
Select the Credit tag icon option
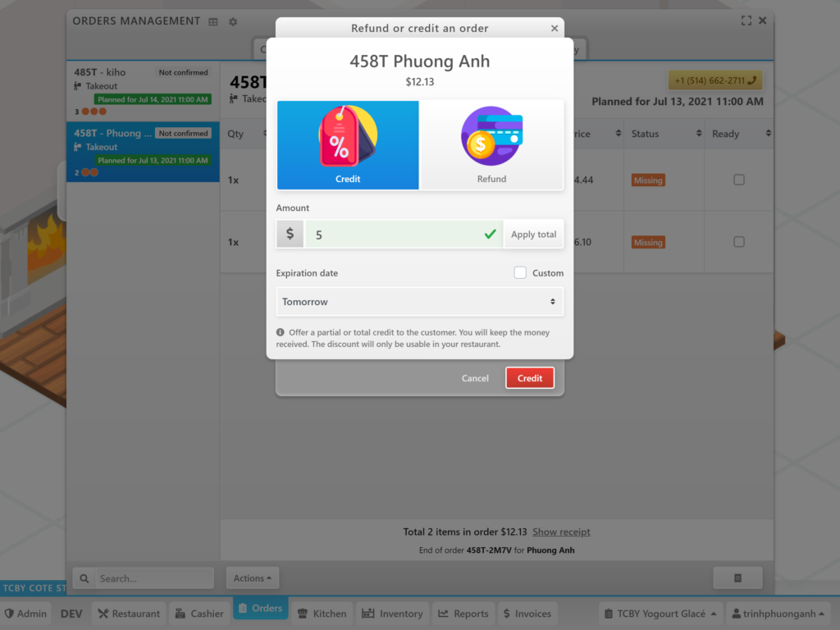point(348,145)
